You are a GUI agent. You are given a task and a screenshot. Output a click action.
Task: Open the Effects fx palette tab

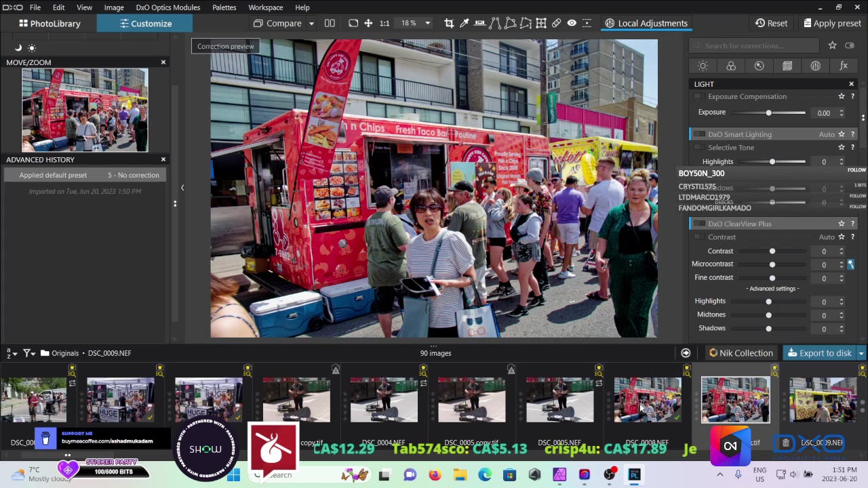tap(844, 66)
